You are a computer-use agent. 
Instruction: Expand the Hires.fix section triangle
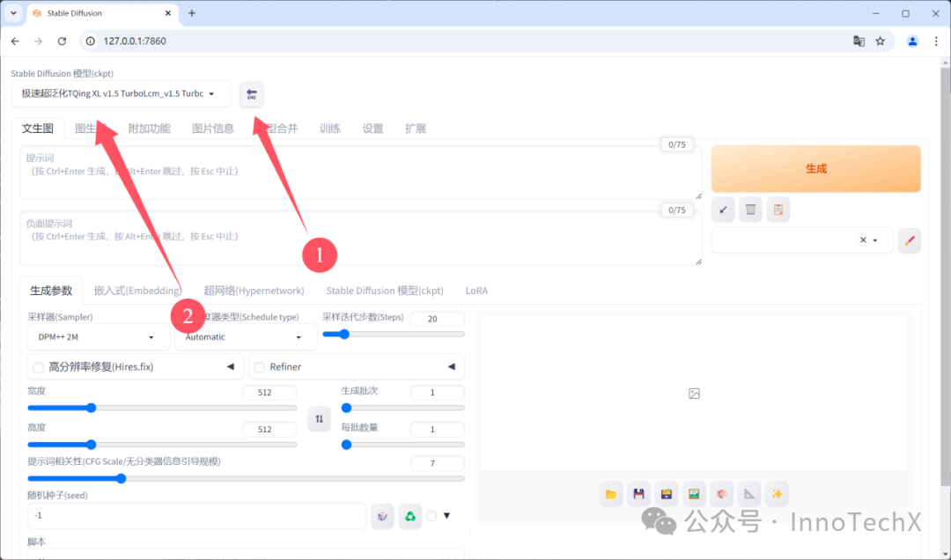[231, 366]
